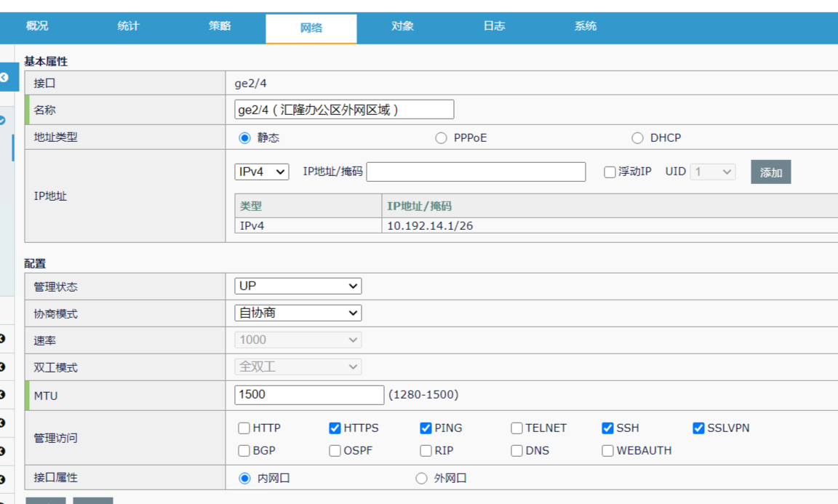
Task: Click the 添加 button
Action: 770,172
